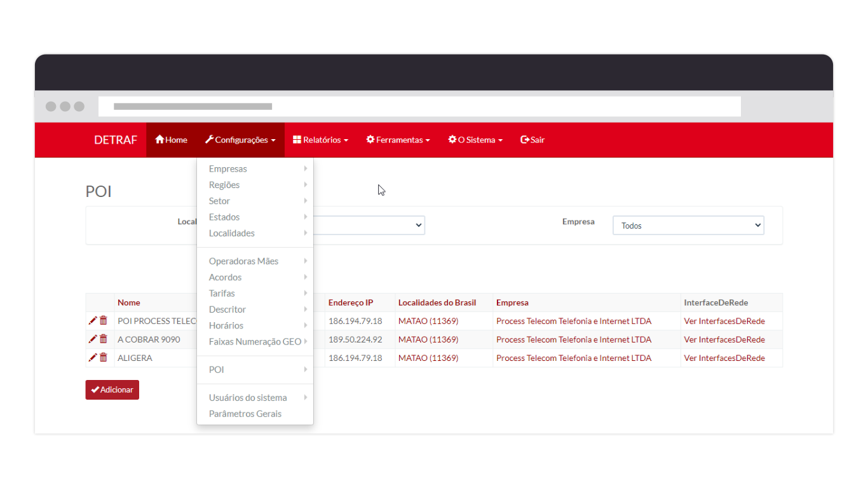Sort by the Endereço IP column header
This screenshot has height=488, width=868.
click(351, 302)
